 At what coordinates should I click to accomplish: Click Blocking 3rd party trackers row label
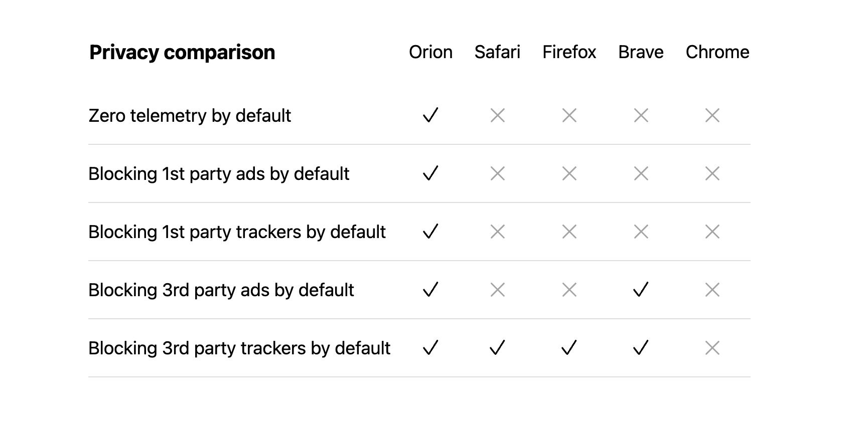point(239,348)
